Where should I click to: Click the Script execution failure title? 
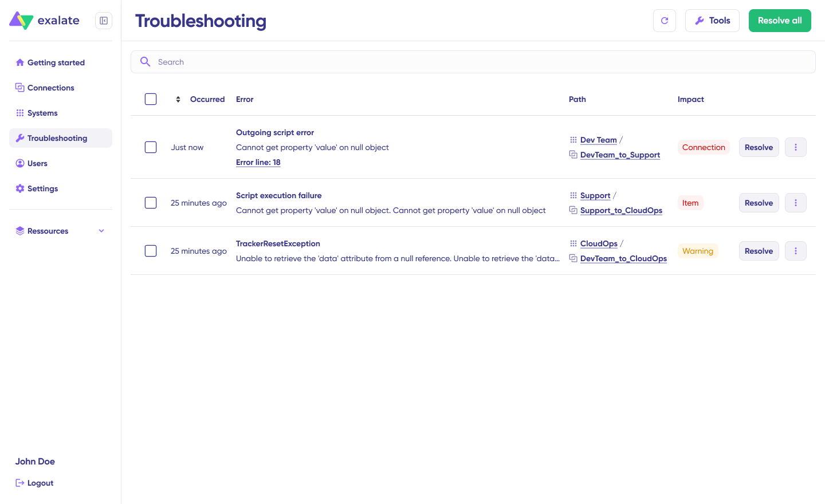pos(279,195)
